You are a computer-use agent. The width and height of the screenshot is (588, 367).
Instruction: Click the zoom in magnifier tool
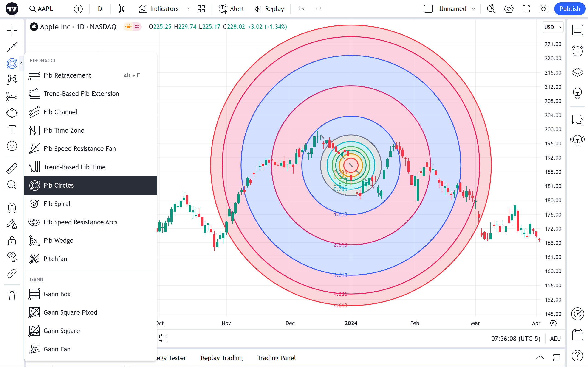[x=12, y=184]
